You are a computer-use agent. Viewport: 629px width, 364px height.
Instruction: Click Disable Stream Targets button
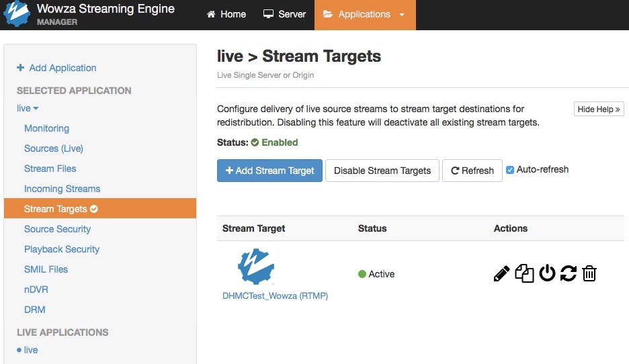(382, 171)
